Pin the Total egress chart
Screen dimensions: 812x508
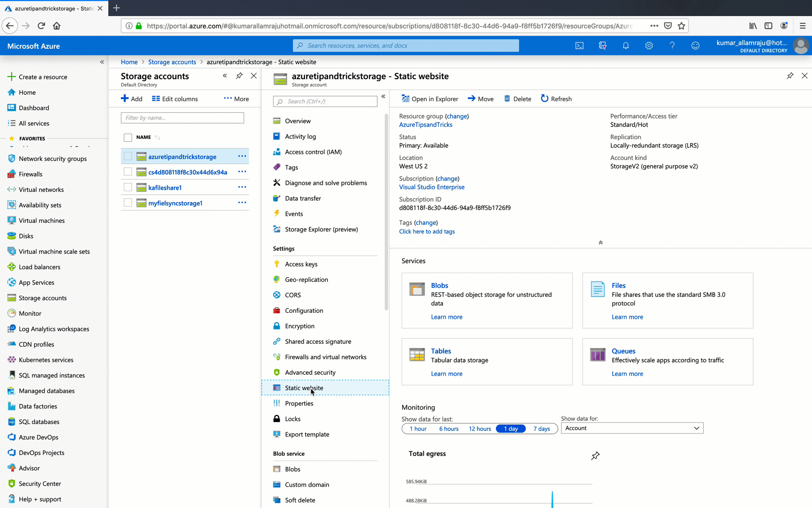click(x=595, y=456)
